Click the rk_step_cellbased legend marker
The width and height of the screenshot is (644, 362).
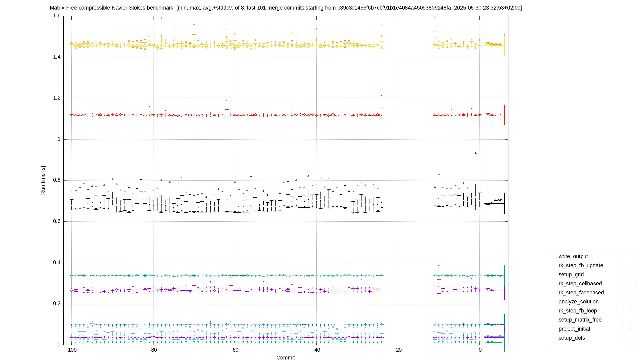630,284
